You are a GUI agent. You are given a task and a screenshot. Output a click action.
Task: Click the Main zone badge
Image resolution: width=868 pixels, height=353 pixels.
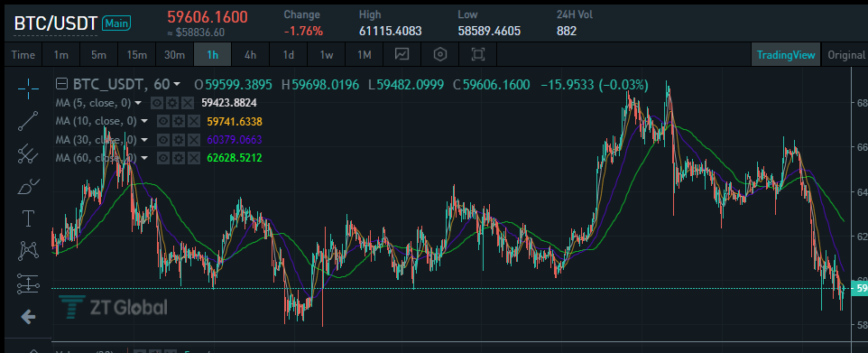tap(116, 23)
